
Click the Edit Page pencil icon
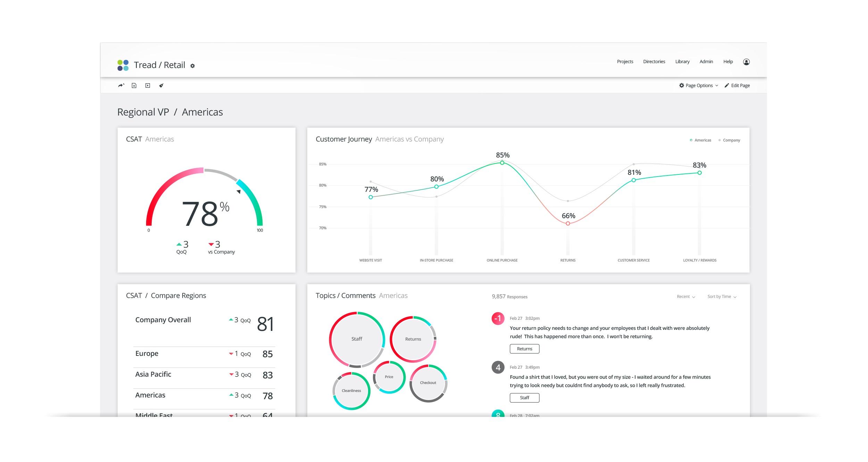pyautogui.click(x=727, y=85)
